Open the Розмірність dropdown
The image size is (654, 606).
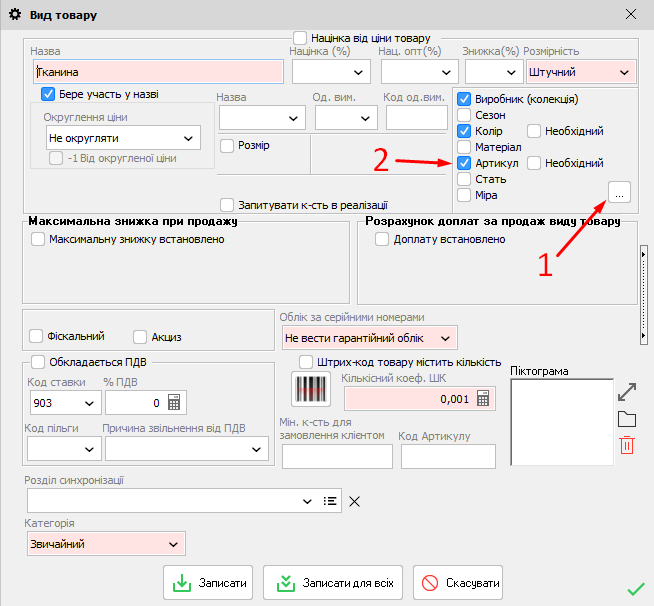point(625,72)
